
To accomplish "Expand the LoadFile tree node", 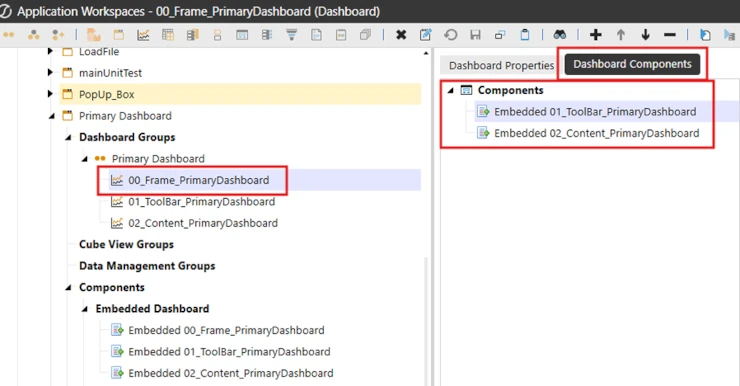I will click(x=50, y=51).
